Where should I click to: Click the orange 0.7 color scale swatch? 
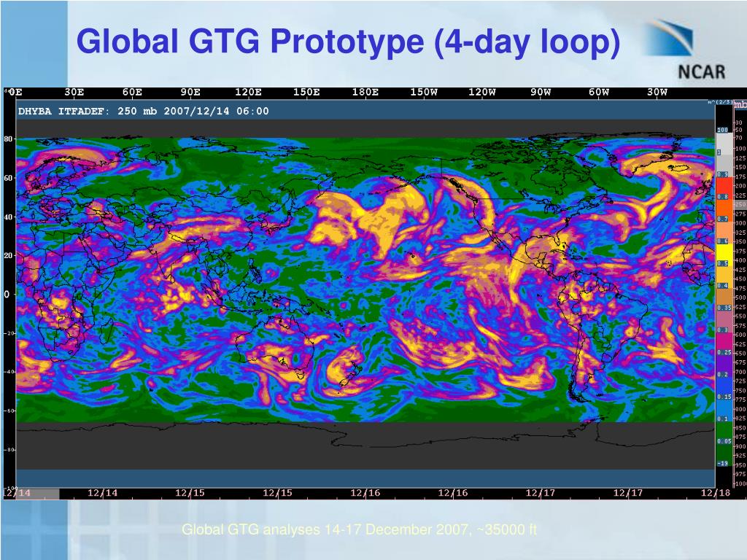[x=724, y=211]
